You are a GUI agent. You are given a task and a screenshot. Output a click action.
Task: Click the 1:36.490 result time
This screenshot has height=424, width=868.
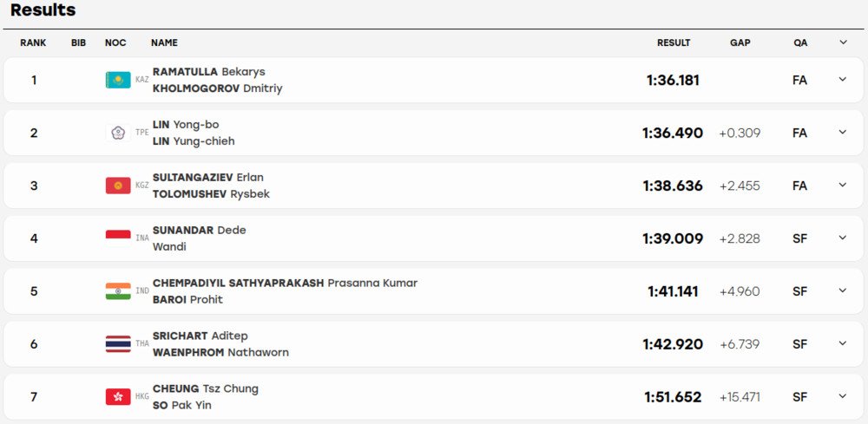pyautogui.click(x=673, y=134)
